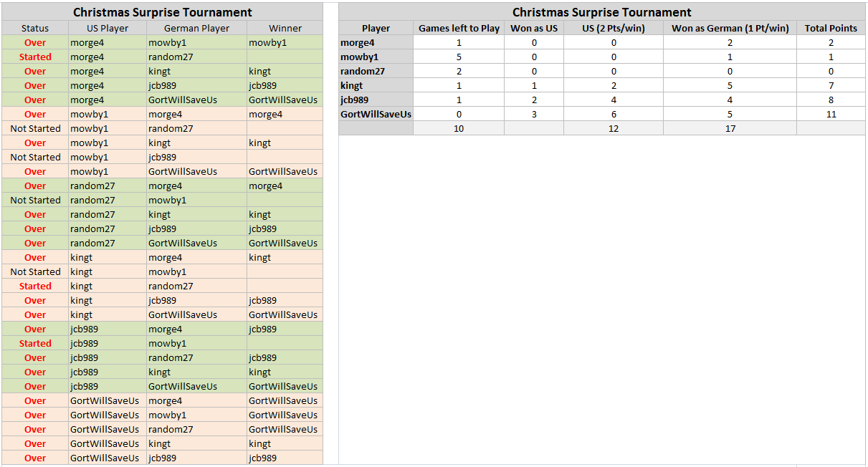Click GortWillSaveUs's total points value 11
Image resolution: width=868 pixels, height=467 pixels.
click(x=831, y=114)
